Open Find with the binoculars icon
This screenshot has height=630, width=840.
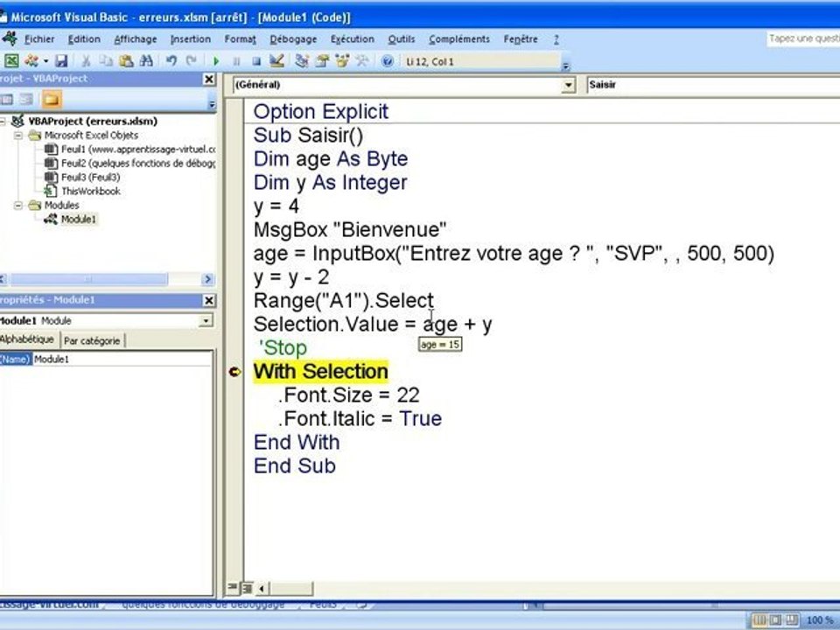146,61
